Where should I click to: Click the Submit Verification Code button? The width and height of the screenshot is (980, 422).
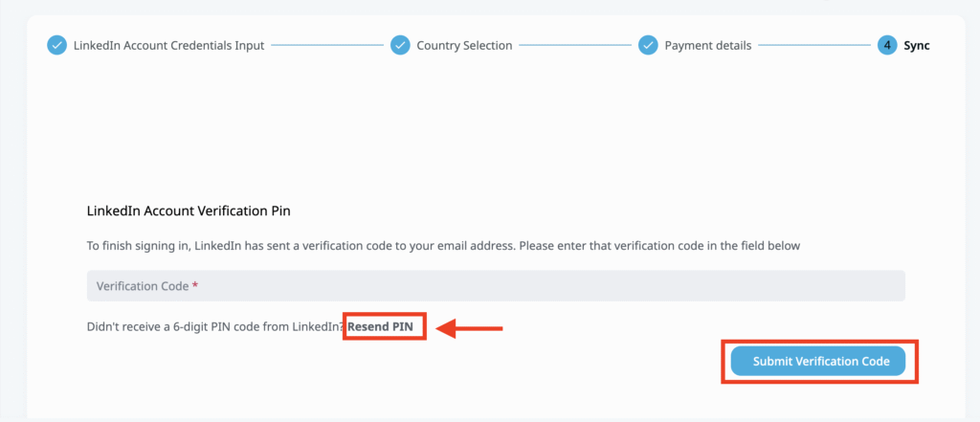point(817,361)
